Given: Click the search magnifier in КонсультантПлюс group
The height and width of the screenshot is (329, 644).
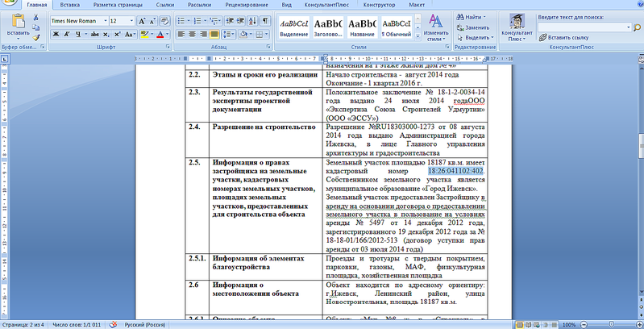Looking at the screenshot, I should pos(638,27).
